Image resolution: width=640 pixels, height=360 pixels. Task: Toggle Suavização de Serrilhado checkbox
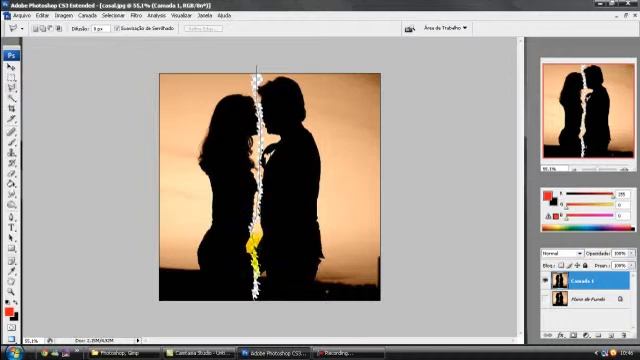(117, 29)
